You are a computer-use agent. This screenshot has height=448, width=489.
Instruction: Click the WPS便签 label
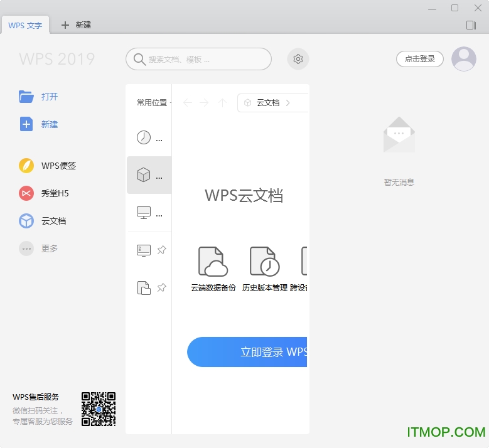click(x=58, y=166)
